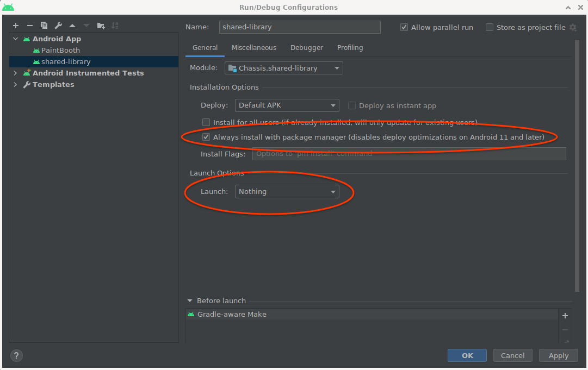This screenshot has height=370, width=588.
Task: Enable Store as project file checkbox
Action: pos(490,27)
